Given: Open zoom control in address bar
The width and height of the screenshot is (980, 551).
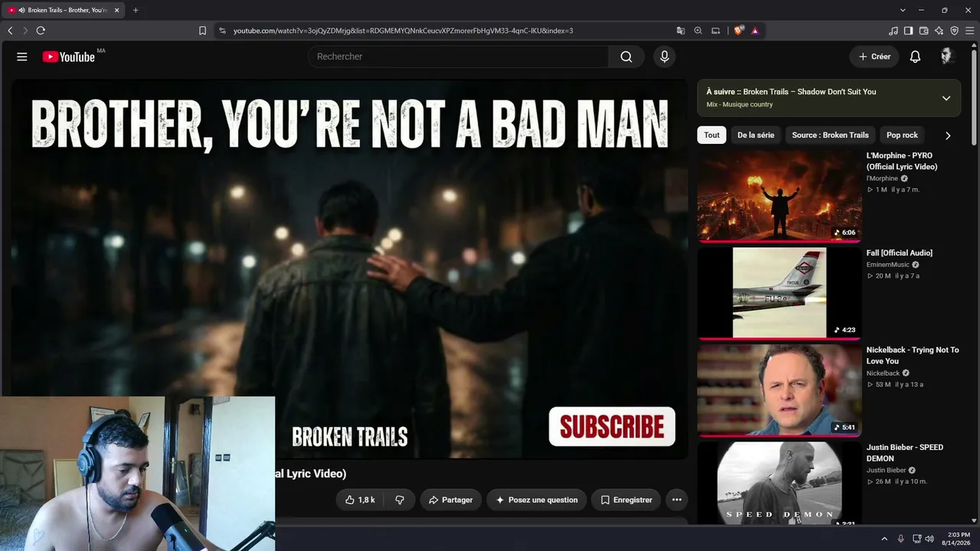Looking at the screenshot, I should click(698, 31).
